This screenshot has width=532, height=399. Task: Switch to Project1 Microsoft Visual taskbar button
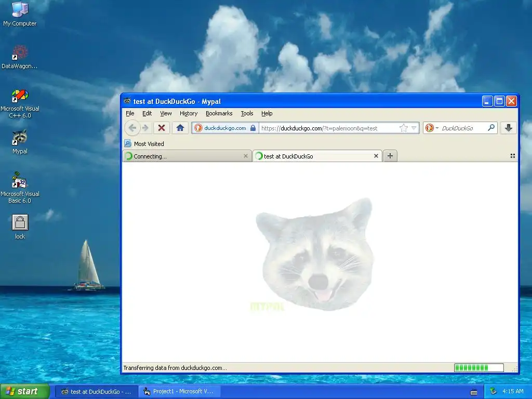[180, 392]
